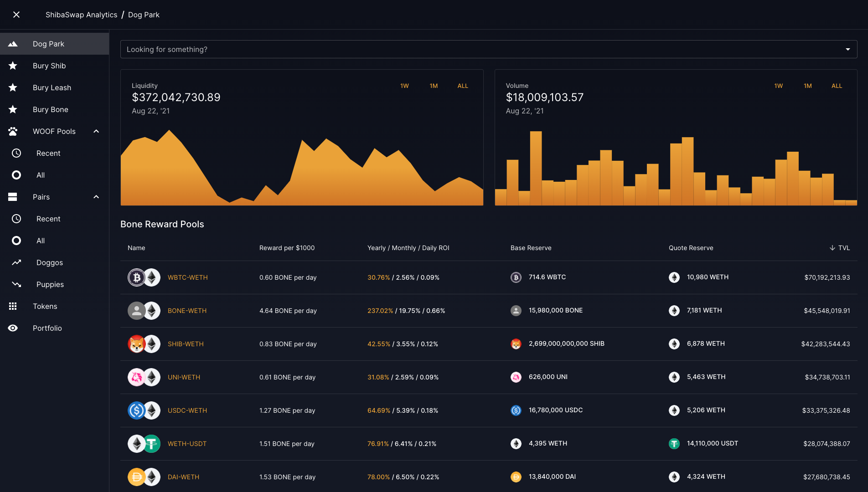The image size is (868, 492).
Task: Click the Portfolio eye icon
Action: point(13,328)
